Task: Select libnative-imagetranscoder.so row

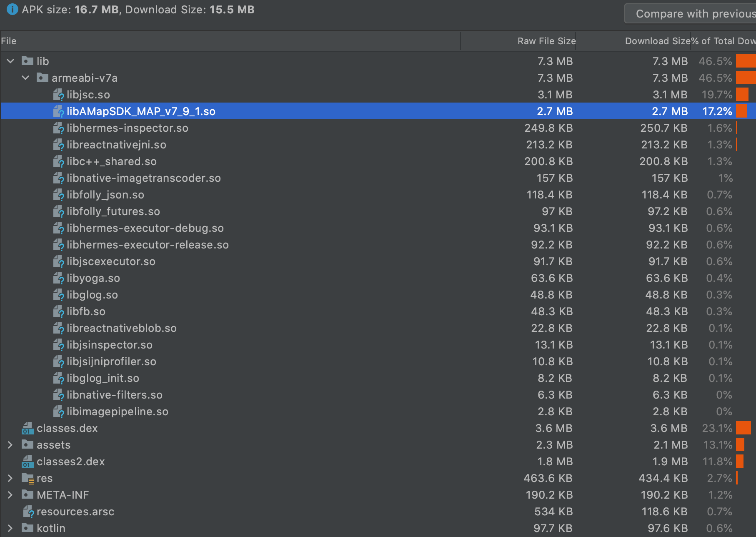Action: pos(378,178)
